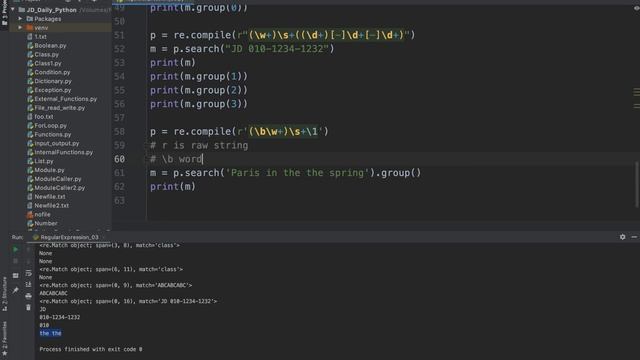Open the Favorites tool window tab

tap(4, 338)
